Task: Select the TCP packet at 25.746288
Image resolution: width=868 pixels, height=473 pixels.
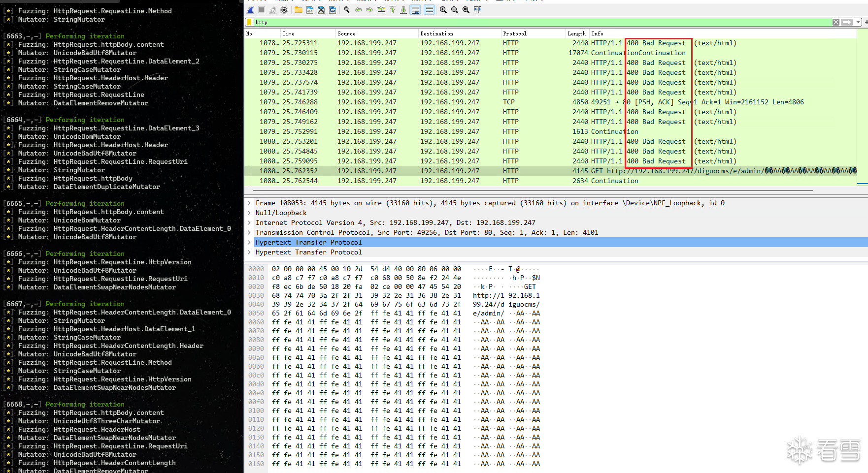Action: (551, 102)
